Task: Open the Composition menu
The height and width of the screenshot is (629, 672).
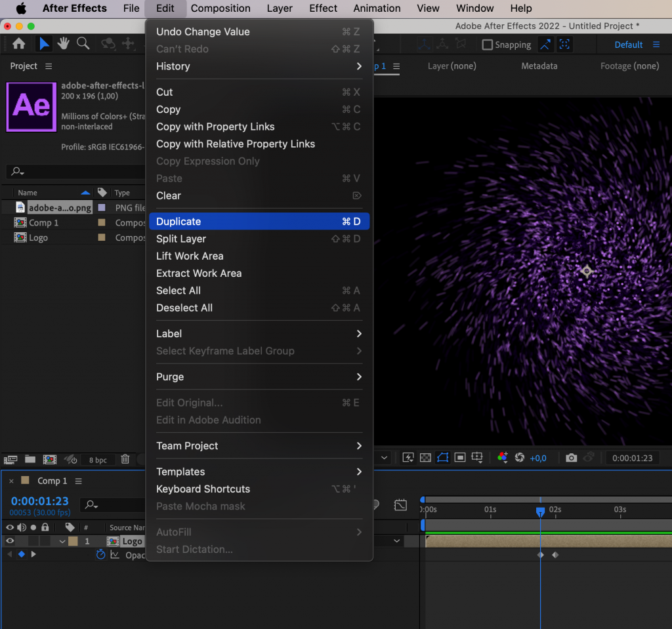Action: click(x=220, y=9)
